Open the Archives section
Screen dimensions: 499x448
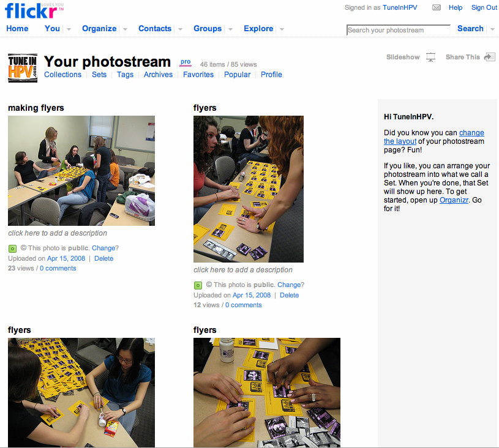pyautogui.click(x=158, y=75)
